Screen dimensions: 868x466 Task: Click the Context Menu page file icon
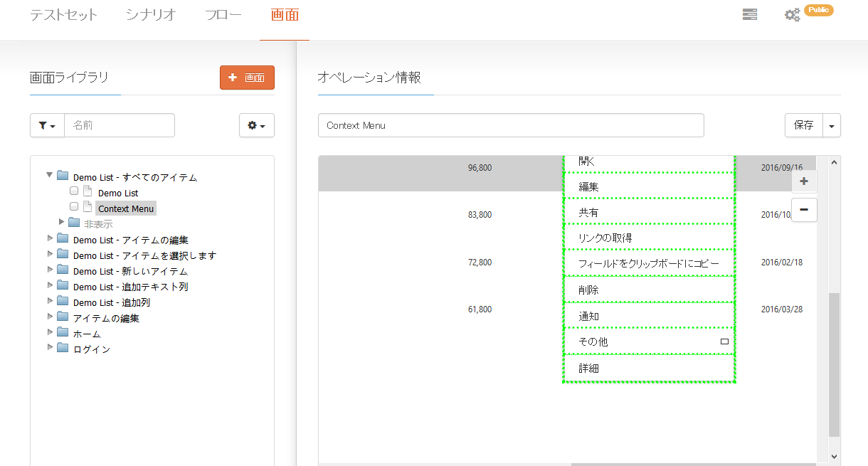(x=88, y=207)
